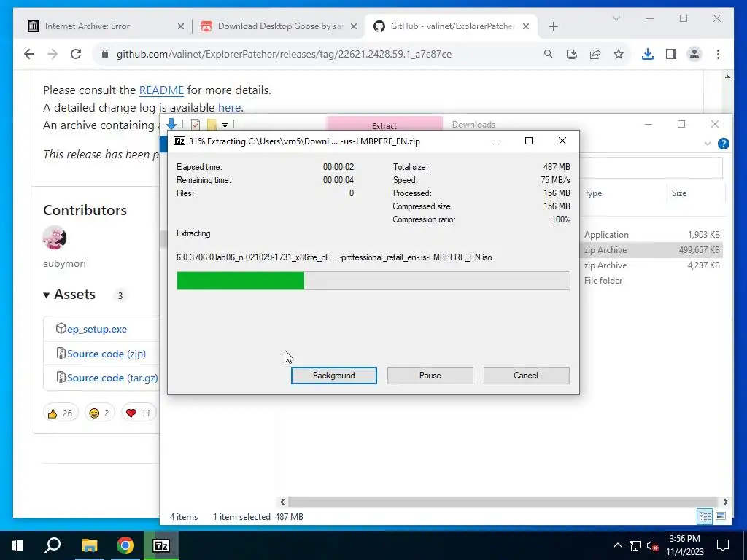
Task: Open Explorer help icon
Action: coord(723,144)
